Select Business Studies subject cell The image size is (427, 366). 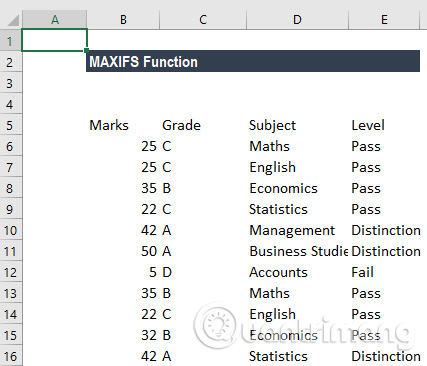pos(297,251)
